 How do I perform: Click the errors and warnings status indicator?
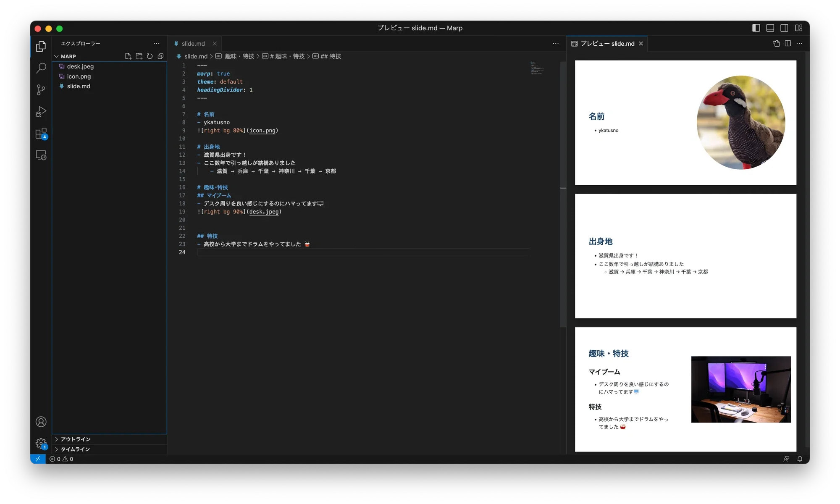(x=61, y=459)
